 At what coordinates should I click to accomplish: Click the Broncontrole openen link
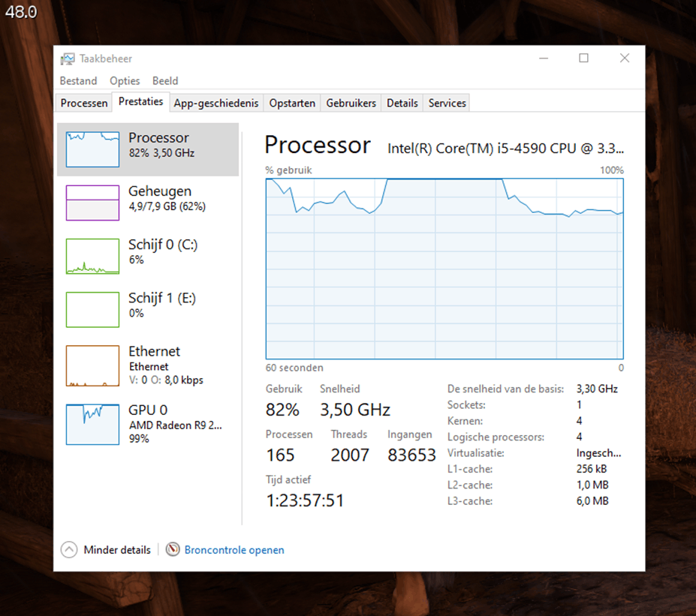coord(234,550)
